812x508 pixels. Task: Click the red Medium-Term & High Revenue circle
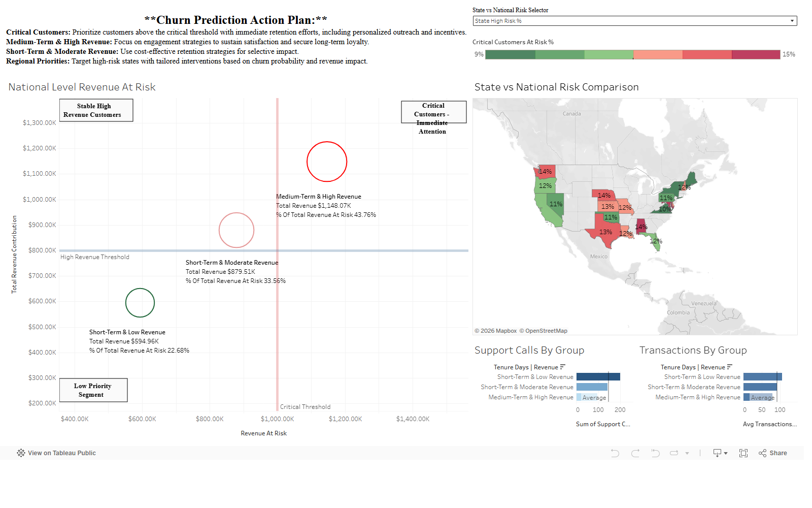[x=327, y=162]
